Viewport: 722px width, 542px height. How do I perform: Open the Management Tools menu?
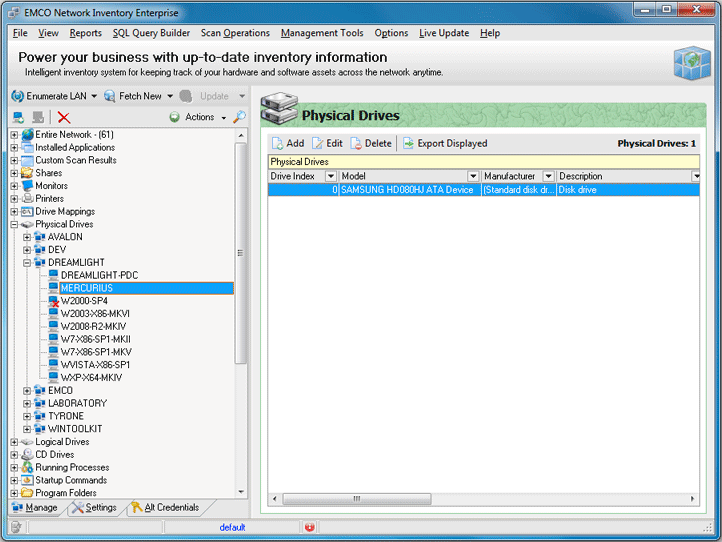[x=322, y=33]
